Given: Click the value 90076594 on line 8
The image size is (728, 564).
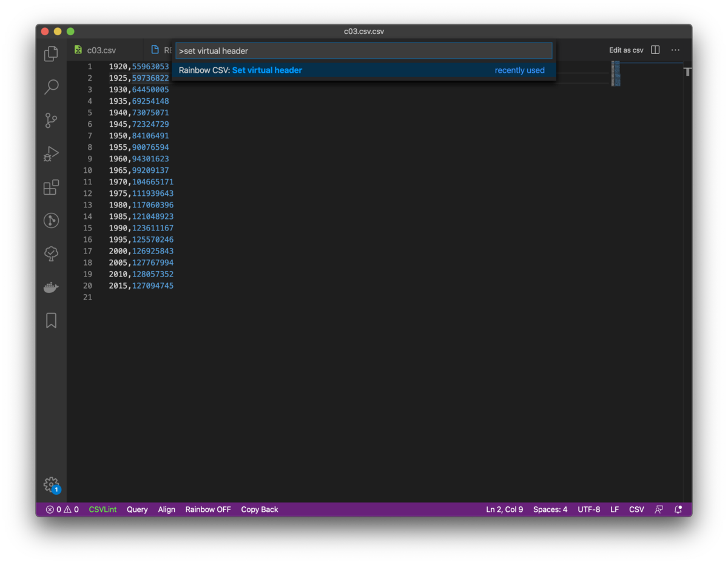Looking at the screenshot, I should [150, 147].
